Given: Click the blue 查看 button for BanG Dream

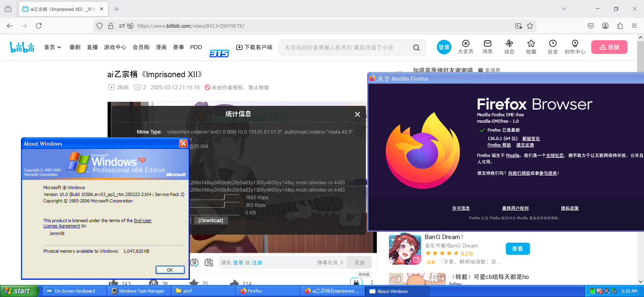Looking at the screenshot, I should (x=517, y=249).
